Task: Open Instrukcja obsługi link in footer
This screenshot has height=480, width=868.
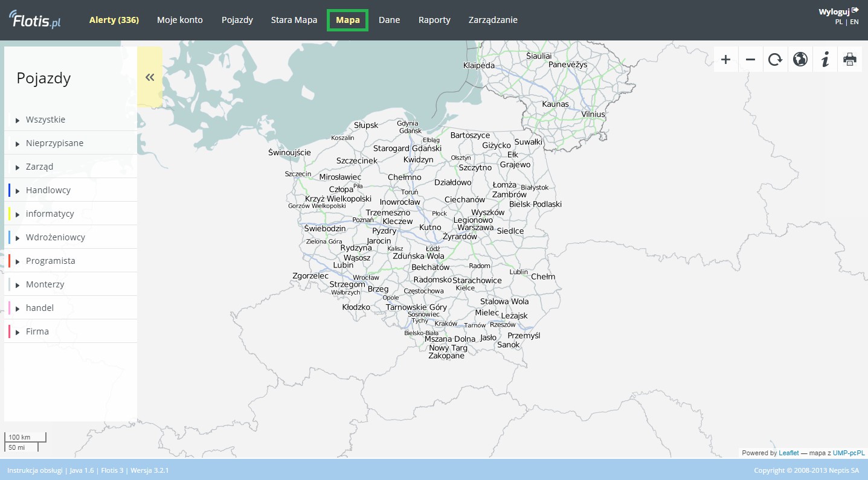Action: point(34,470)
